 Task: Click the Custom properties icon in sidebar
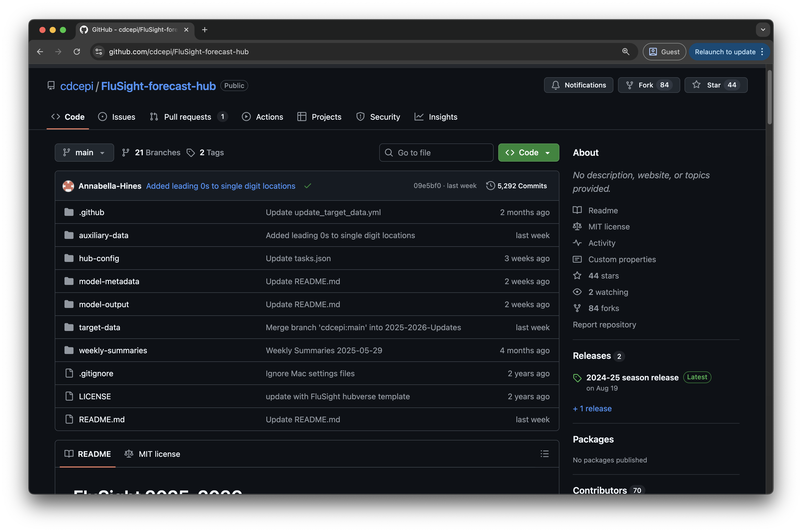click(577, 259)
